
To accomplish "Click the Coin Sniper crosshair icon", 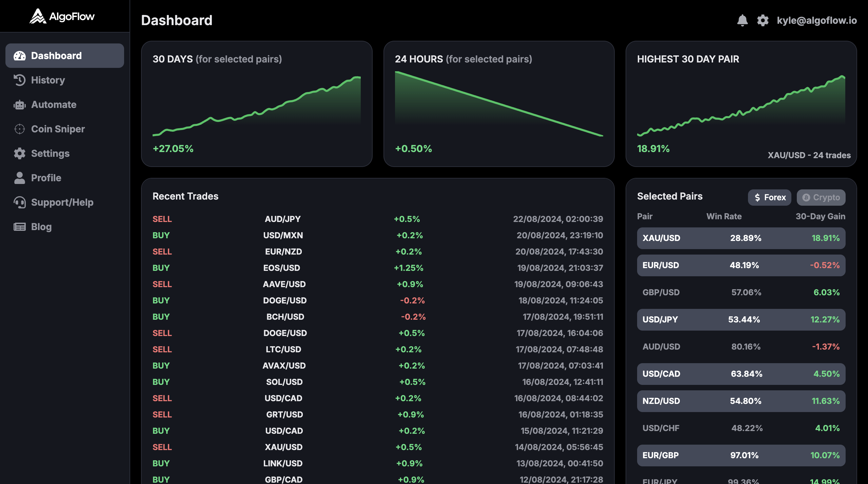I will pos(20,129).
